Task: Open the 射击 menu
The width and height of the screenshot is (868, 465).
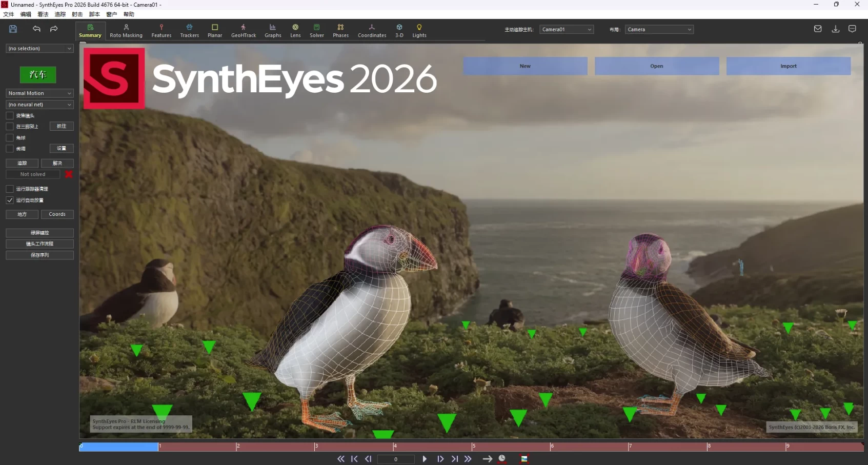Action: click(x=77, y=14)
